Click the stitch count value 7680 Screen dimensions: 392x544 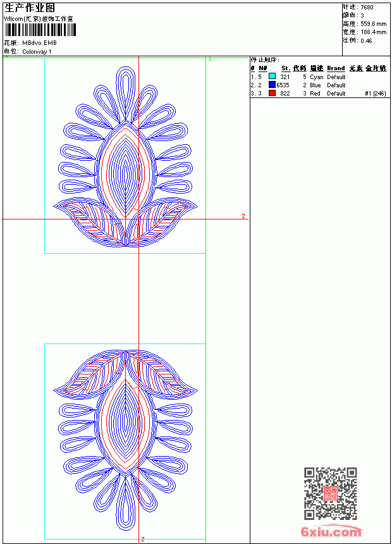(x=367, y=8)
